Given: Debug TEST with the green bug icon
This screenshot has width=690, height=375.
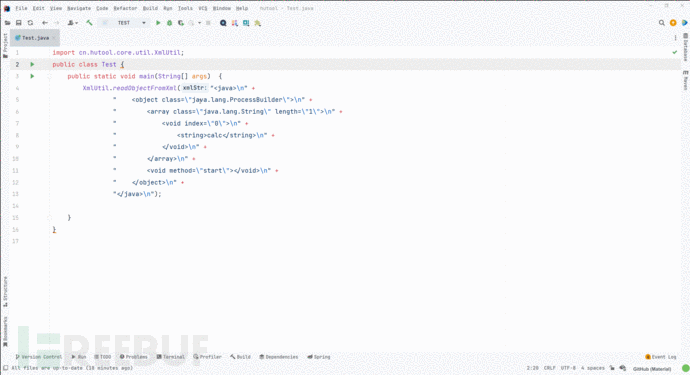Looking at the screenshot, I should (x=169, y=23).
